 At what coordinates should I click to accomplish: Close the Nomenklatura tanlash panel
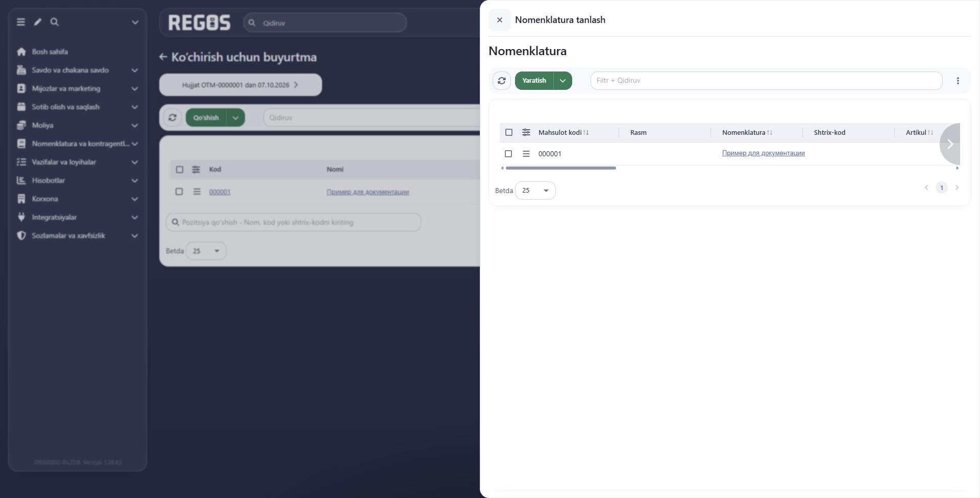click(x=500, y=20)
